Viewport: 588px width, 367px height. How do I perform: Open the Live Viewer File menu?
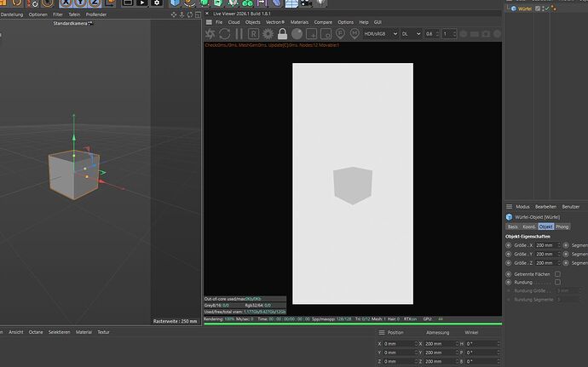219,22
